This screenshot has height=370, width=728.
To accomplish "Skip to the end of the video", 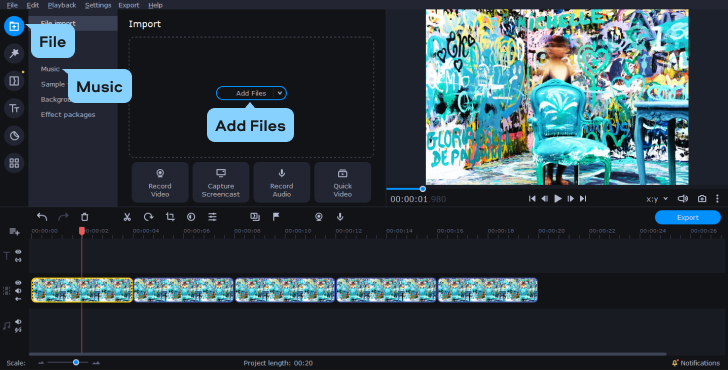I will (583, 199).
